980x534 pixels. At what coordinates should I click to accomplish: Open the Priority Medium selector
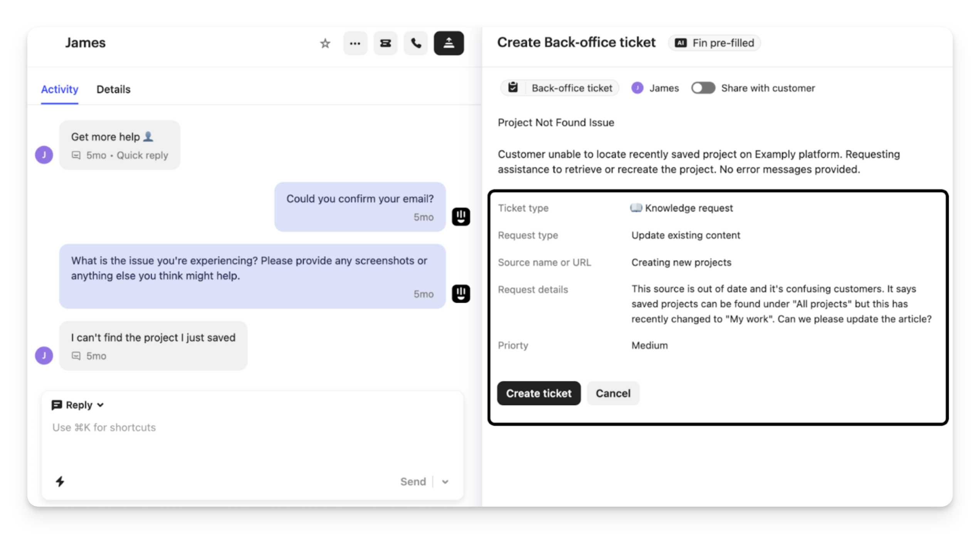(649, 345)
